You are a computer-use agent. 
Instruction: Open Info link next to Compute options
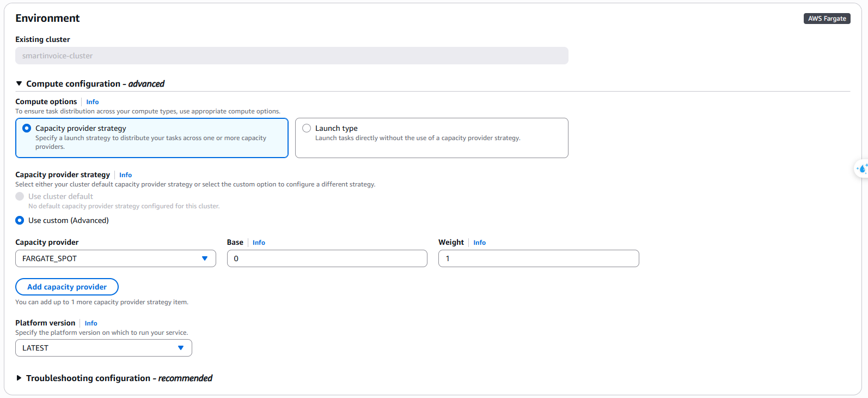pyautogui.click(x=93, y=102)
